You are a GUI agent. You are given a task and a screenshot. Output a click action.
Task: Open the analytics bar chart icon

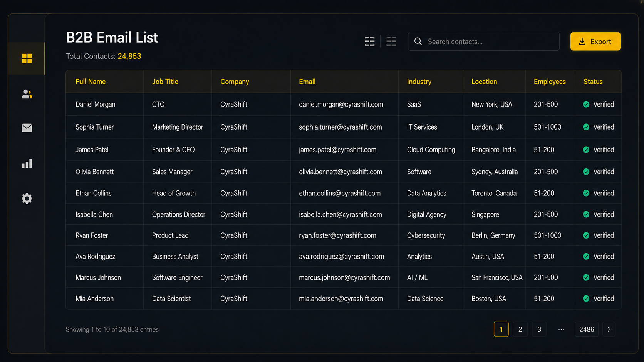pyautogui.click(x=27, y=164)
